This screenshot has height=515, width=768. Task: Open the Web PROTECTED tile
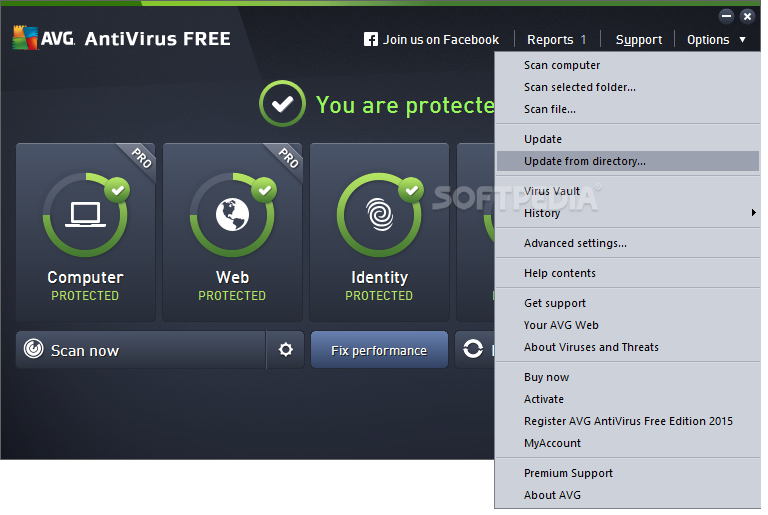[233, 232]
